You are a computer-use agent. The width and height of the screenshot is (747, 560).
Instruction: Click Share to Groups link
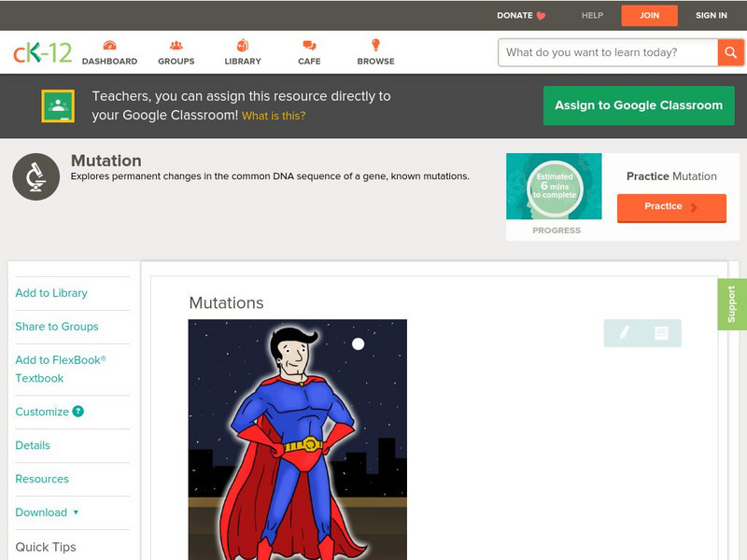[57, 326]
